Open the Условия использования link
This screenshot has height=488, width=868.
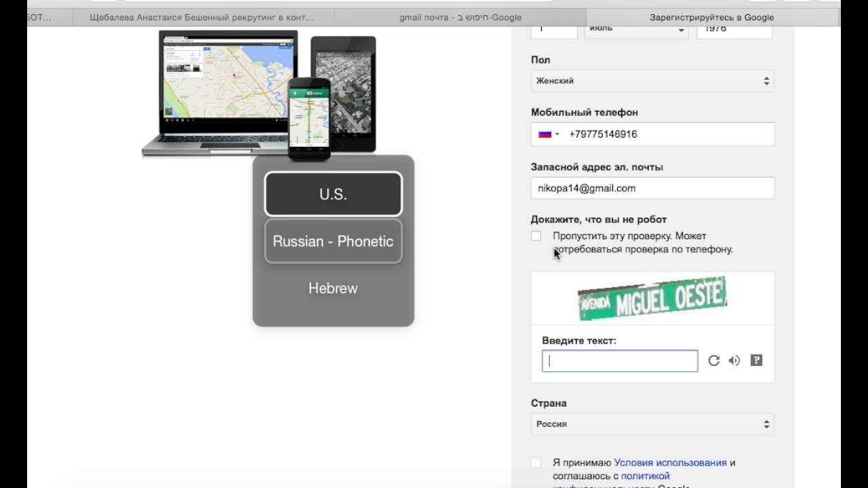[670, 462]
